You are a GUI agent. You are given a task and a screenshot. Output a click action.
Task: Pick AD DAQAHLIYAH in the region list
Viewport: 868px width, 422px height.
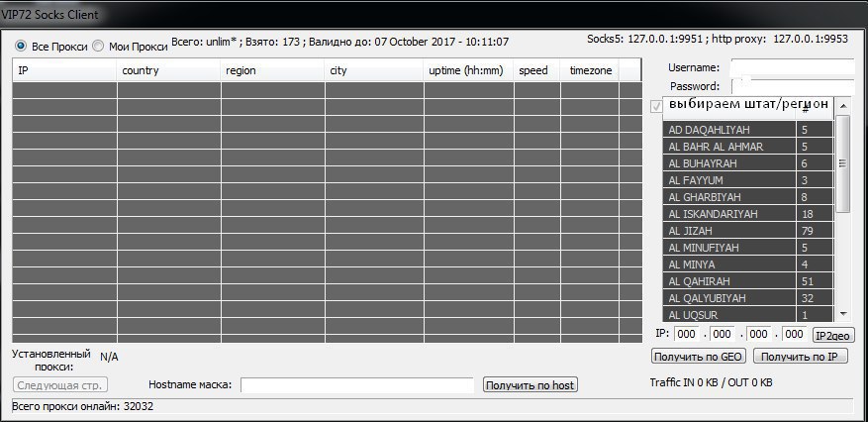point(728,130)
